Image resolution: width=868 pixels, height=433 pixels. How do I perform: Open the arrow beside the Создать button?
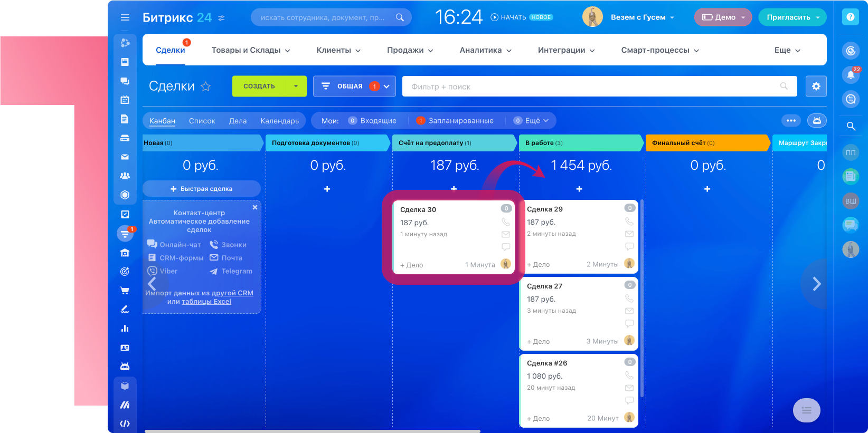[x=296, y=86]
